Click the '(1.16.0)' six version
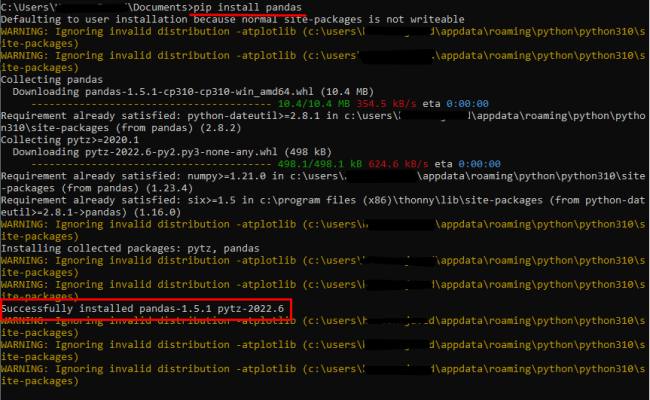This screenshot has height=400, width=650. click(x=157, y=212)
